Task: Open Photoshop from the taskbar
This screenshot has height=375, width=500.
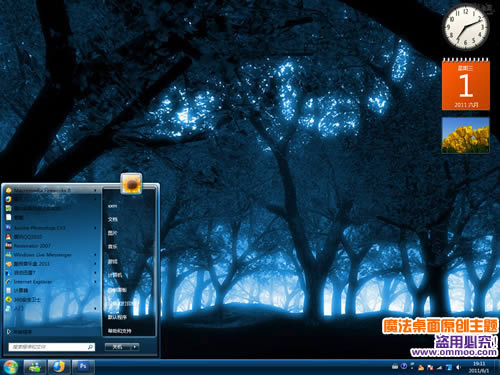Action: (x=83, y=367)
